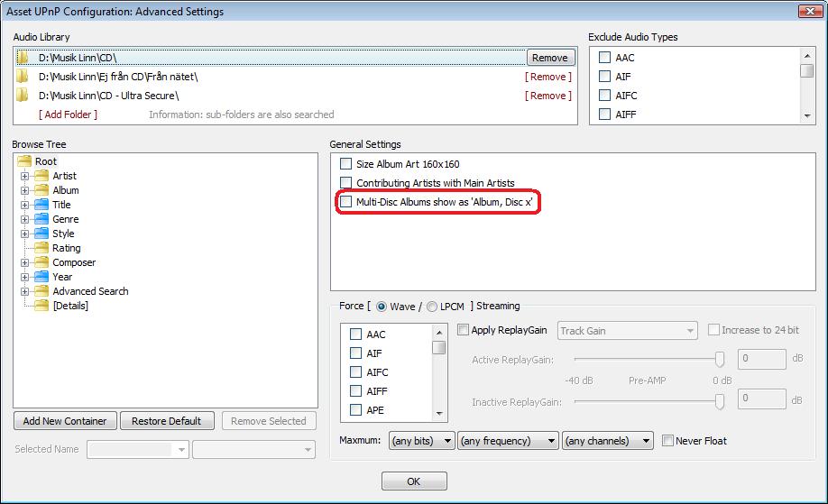Click folder icon beside CD - Ultra Secure path
This screenshot has height=504, width=828.
[x=23, y=96]
